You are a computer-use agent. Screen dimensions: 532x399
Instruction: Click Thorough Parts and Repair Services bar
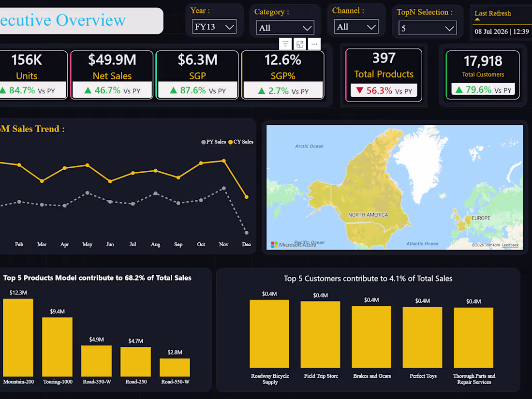click(473, 338)
